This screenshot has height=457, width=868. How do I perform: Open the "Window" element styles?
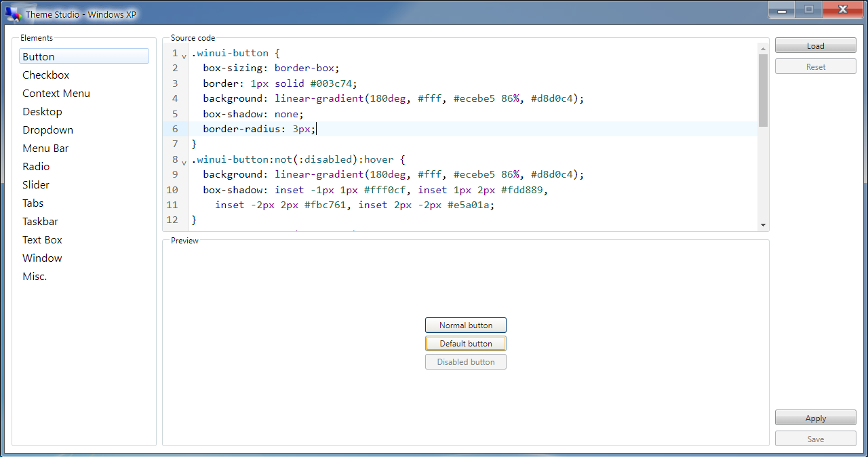[42, 258]
